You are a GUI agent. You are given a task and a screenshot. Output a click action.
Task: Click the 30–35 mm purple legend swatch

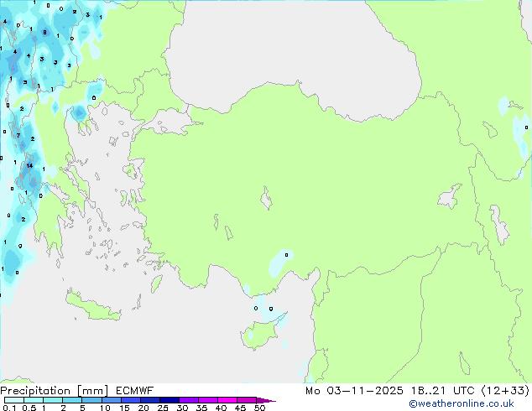(x=188, y=400)
